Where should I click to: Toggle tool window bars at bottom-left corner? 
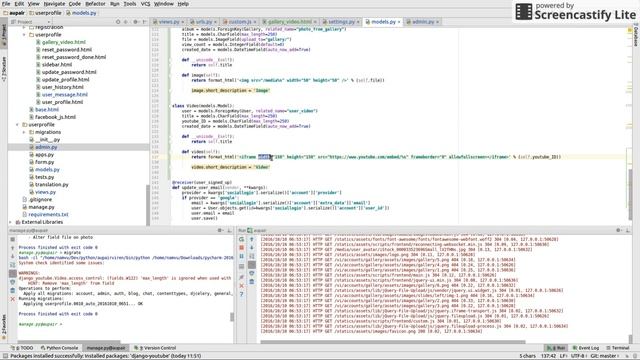click(x=5, y=356)
